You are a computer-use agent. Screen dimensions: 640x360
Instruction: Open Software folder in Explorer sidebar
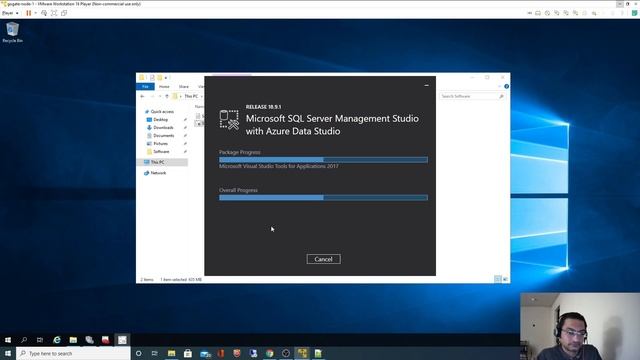point(161,151)
